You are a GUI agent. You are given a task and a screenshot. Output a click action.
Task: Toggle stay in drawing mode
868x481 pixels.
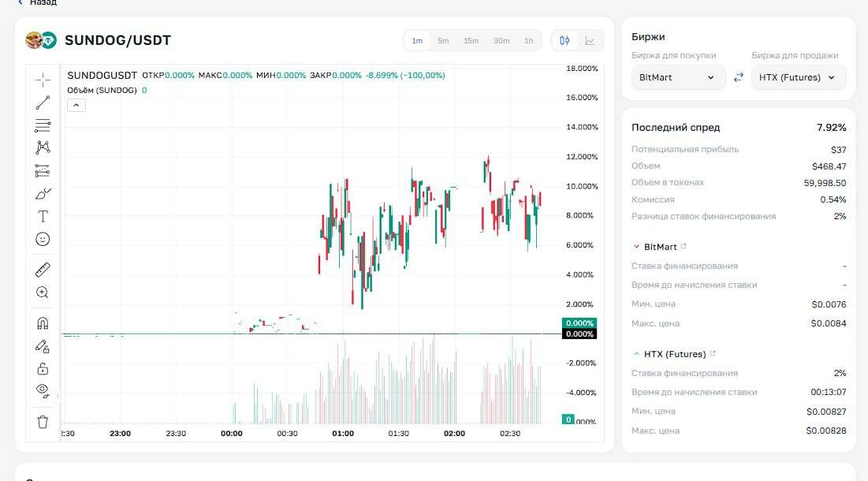click(x=43, y=346)
